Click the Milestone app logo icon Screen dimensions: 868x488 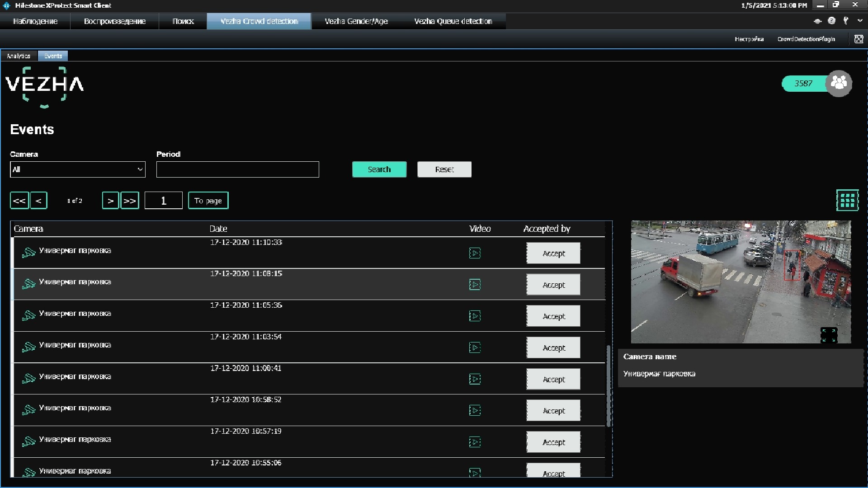[6, 5]
